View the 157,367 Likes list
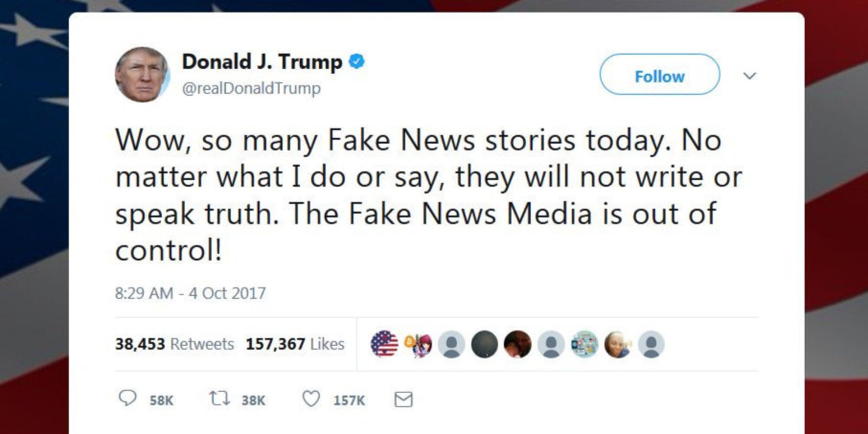Screen dimensions: 868x434 (x=295, y=344)
